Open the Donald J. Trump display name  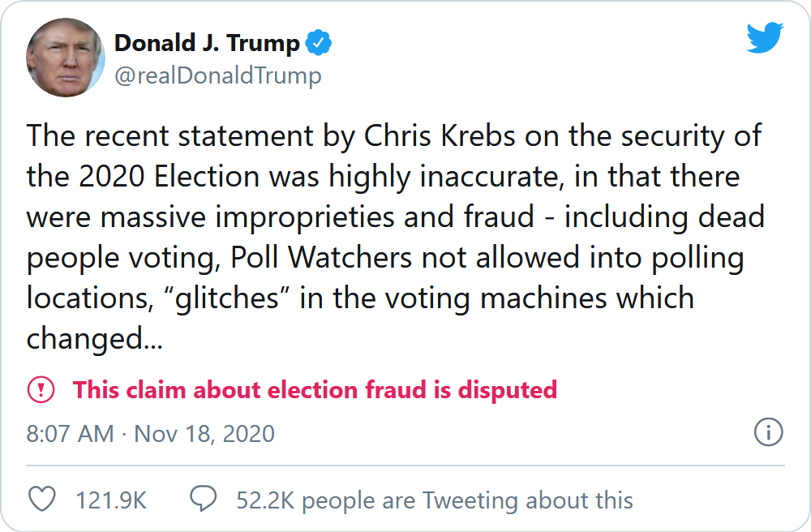207,43
